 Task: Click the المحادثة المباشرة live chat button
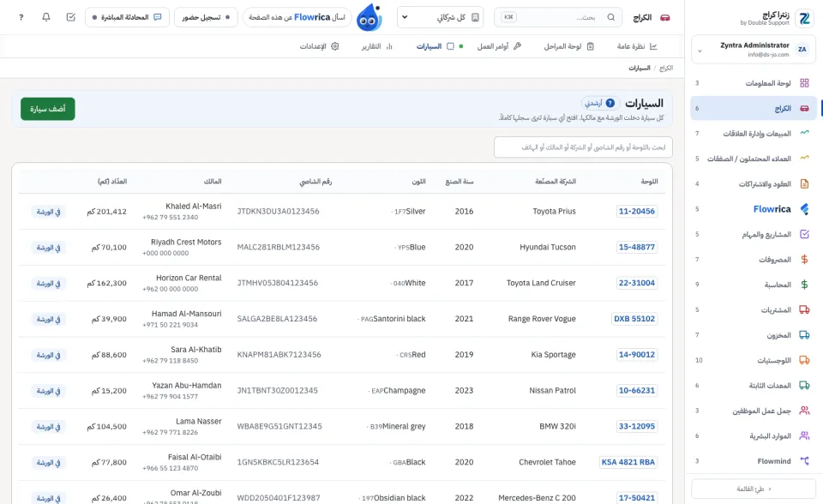tap(127, 17)
